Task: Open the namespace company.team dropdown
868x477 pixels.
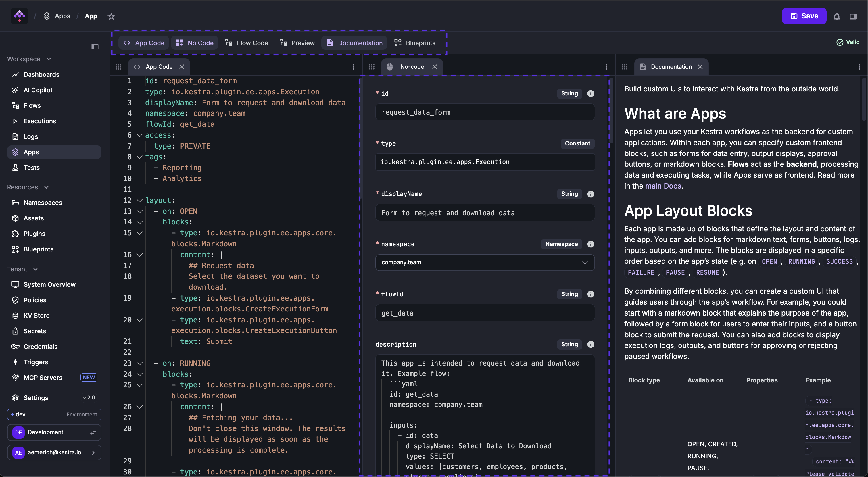Action: coord(485,262)
